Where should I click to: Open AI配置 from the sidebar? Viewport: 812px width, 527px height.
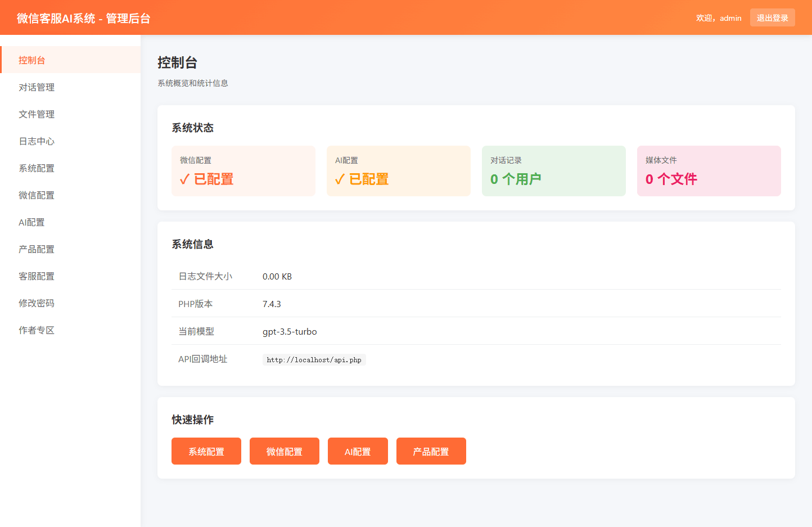point(32,222)
